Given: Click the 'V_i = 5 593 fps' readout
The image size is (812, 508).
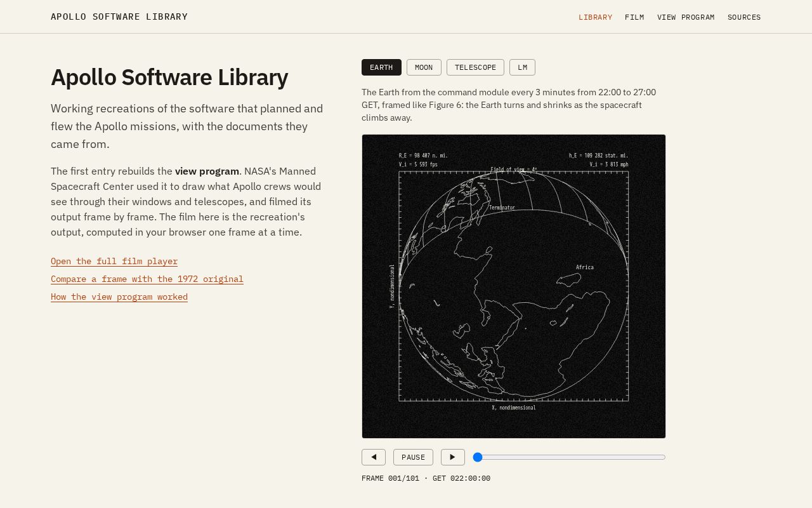Looking at the screenshot, I should click(418, 164).
